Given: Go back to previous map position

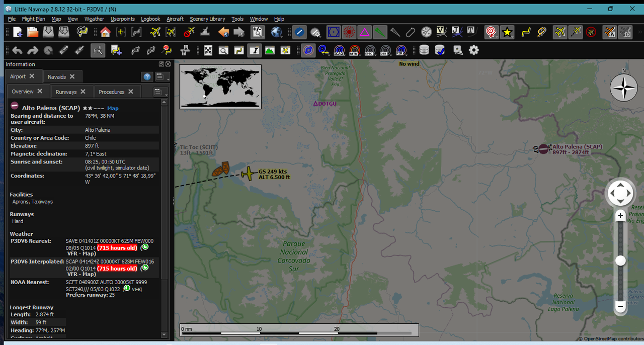Looking at the screenshot, I should point(223,33).
